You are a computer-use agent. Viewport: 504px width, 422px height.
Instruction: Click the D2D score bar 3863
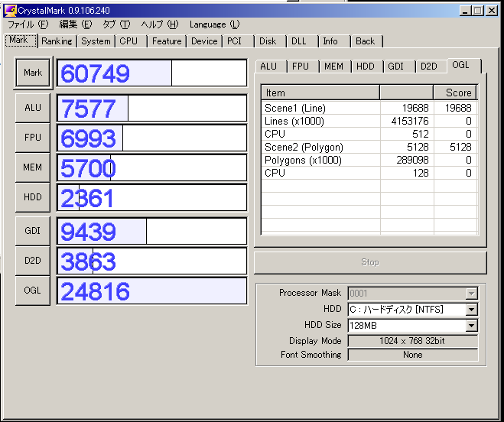(152, 261)
